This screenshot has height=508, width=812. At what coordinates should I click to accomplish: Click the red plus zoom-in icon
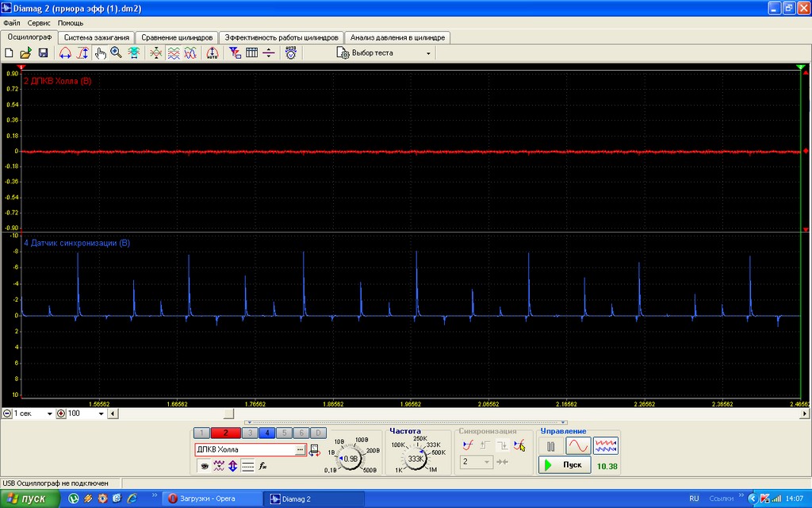(61, 414)
